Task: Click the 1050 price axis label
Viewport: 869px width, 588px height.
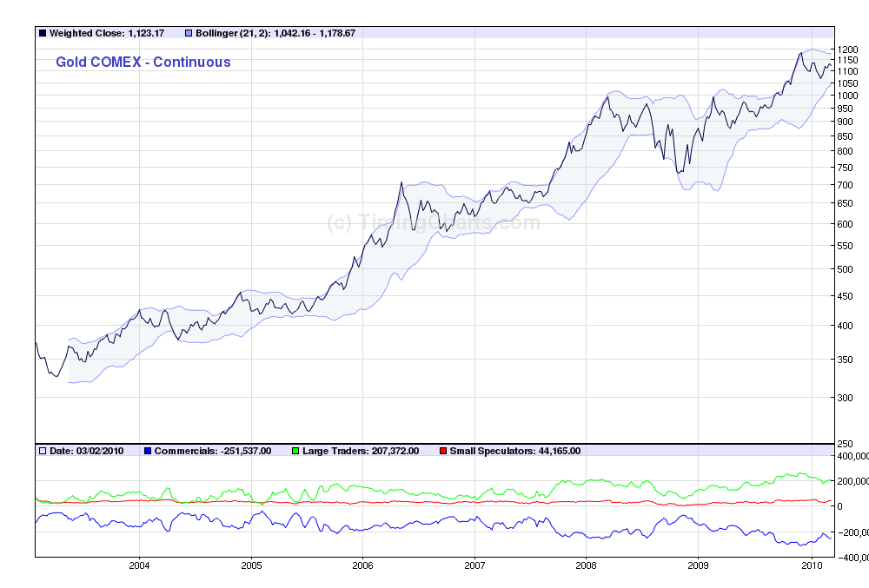Action: 847,83
